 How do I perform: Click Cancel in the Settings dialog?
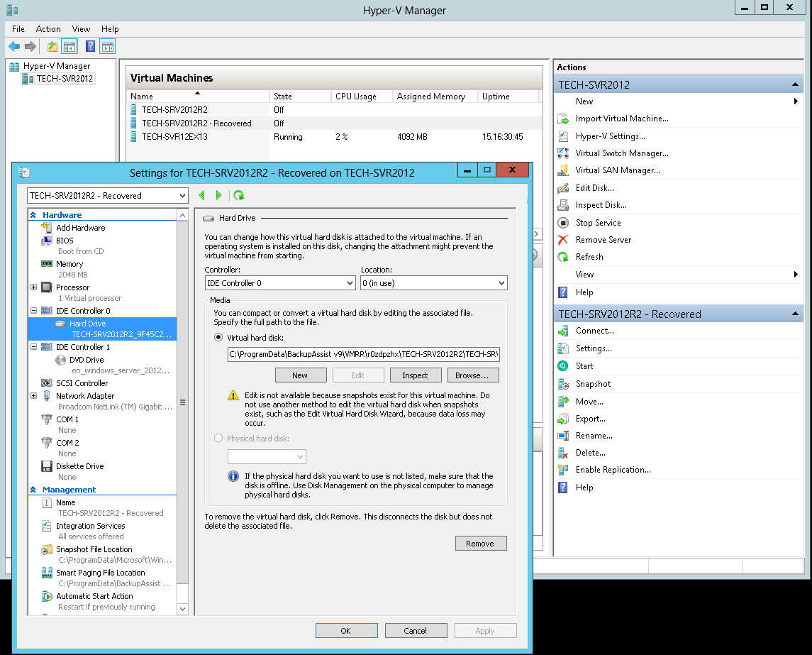pyautogui.click(x=416, y=631)
